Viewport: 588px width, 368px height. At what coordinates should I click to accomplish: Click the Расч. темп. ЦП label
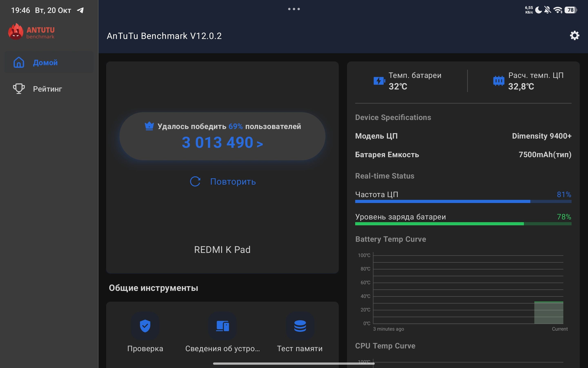point(536,75)
